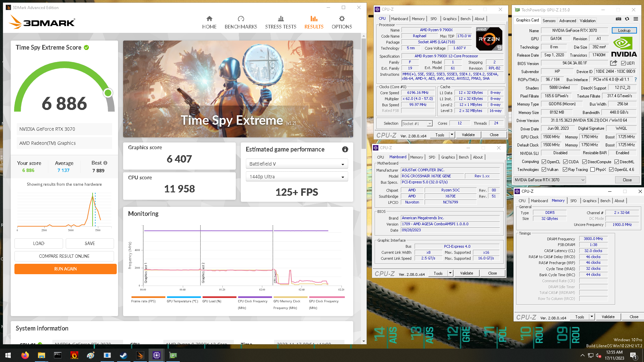The width and height of the screenshot is (644, 362).
Task: Click the info icon next to Best score
Action: click(105, 163)
